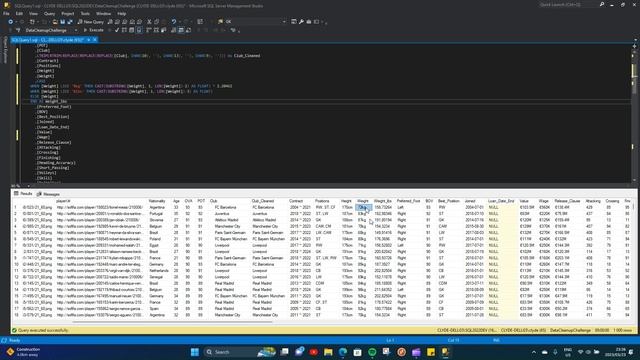The height and width of the screenshot is (360, 640).
Task: Click the Solution Explorer icon left of the wrench
Action: click(x=294, y=22)
